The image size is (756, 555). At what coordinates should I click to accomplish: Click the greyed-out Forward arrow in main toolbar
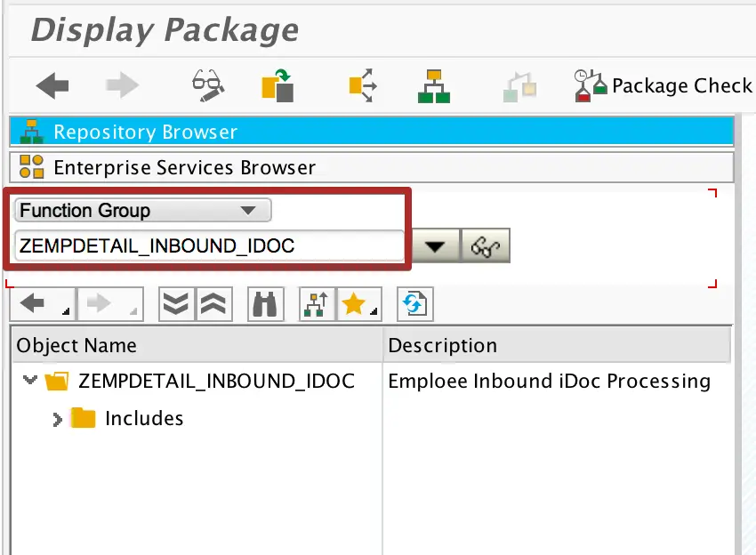pos(122,86)
